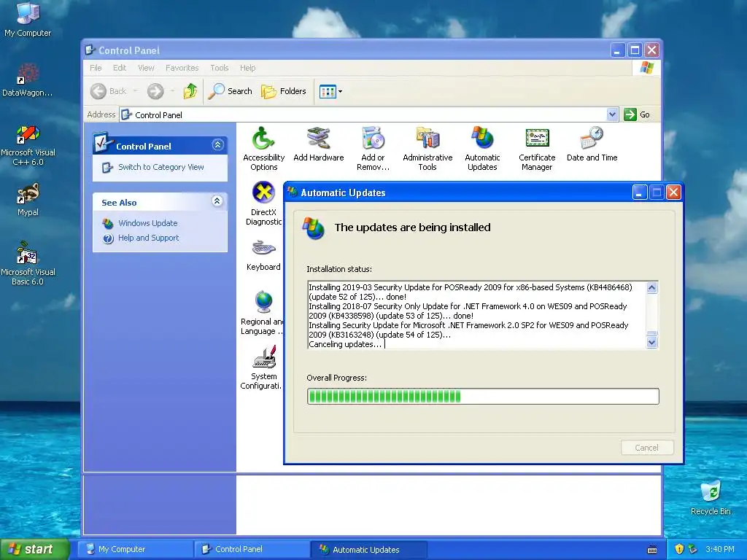Click the Windows flag logo in menu bar

click(x=646, y=68)
